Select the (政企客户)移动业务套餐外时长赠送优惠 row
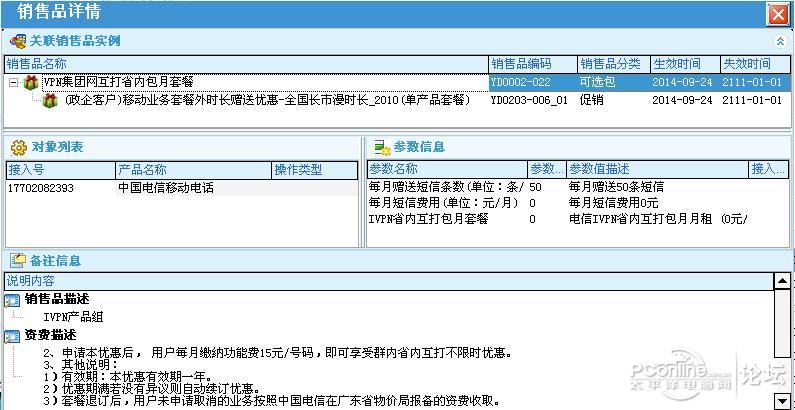The height and width of the screenshot is (410, 795). click(x=398, y=100)
